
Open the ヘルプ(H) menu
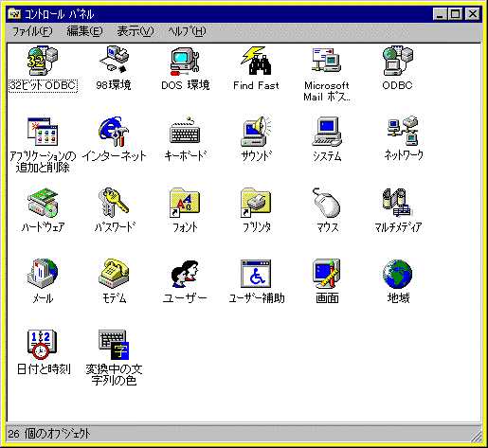[x=187, y=31]
